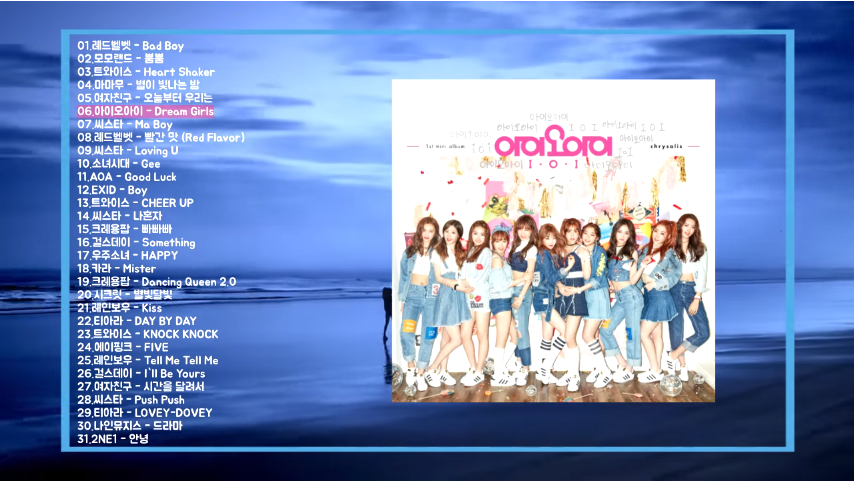Select track 09 Loving U
This screenshot has width=856, height=481.
(x=127, y=150)
